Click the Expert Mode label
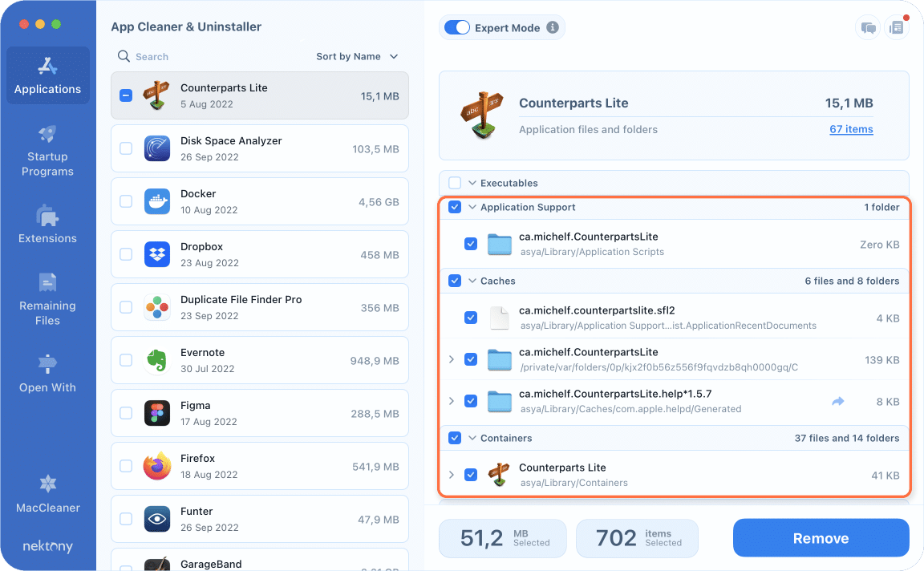The width and height of the screenshot is (924, 571). click(x=508, y=28)
